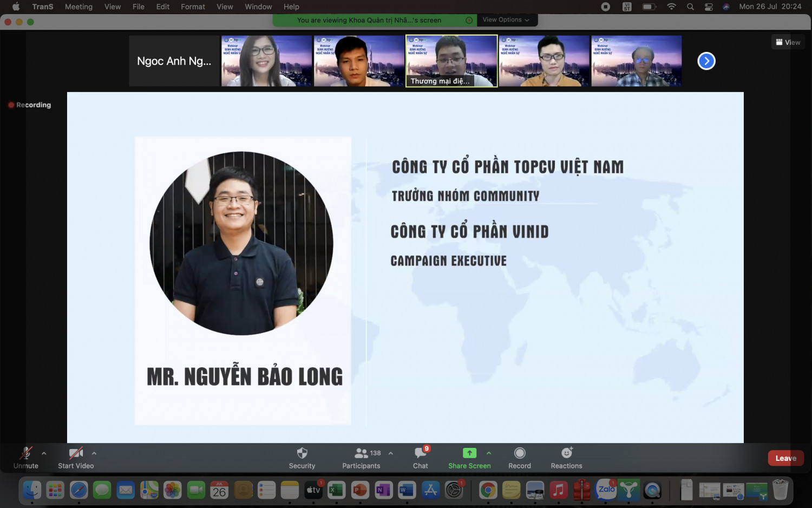Screen dimensions: 812x508
Task: Select the Thương mại điệ... speaker thumbnail
Action: 451,61
